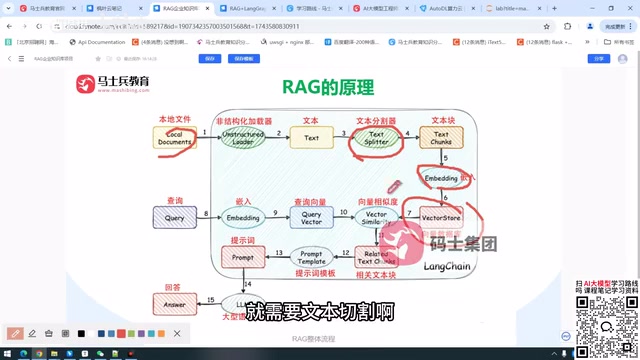Open Microsoft Edge from the taskbar
The width and height of the screenshot is (640, 360).
[23, 353]
